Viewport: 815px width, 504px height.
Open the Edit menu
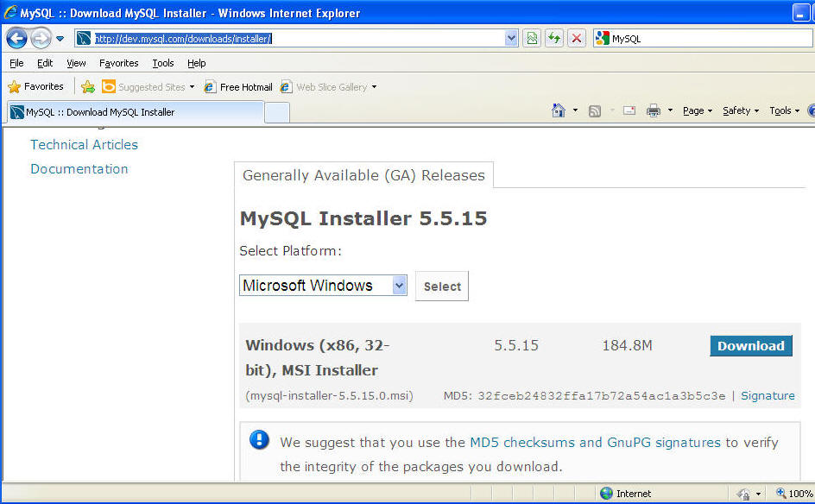(x=45, y=63)
